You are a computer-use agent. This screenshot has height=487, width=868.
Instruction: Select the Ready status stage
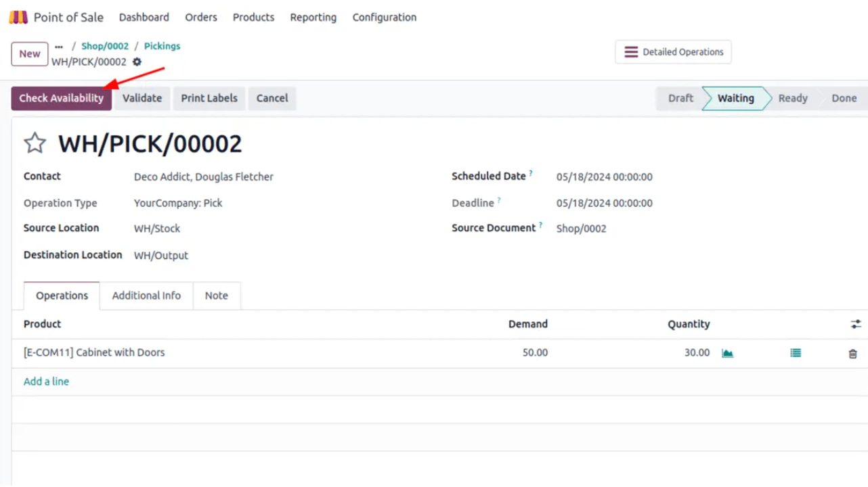[793, 98]
